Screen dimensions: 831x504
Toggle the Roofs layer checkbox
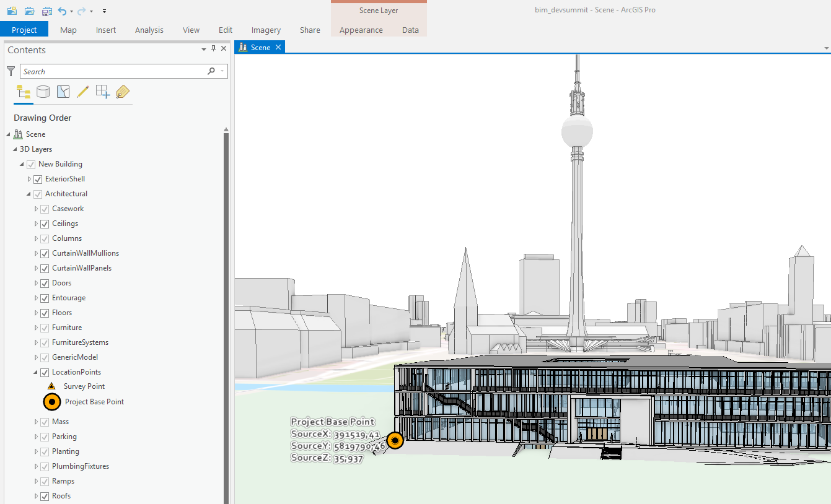(x=45, y=496)
